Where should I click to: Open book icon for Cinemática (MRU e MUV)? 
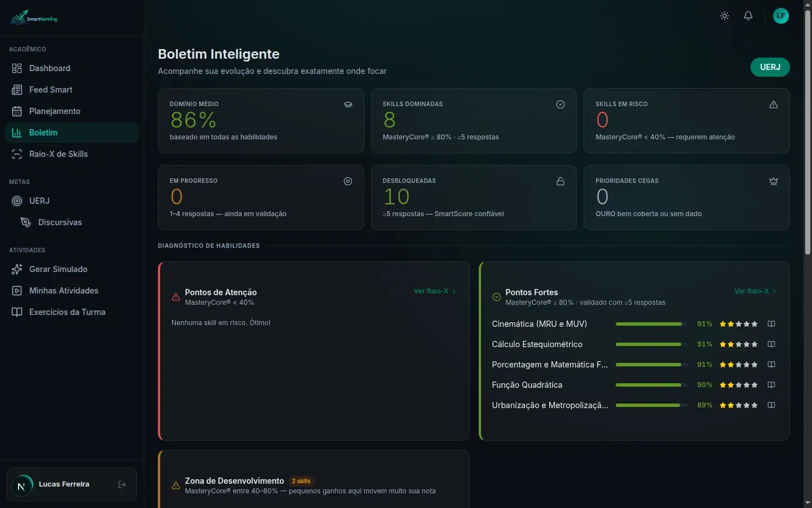(771, 324)
